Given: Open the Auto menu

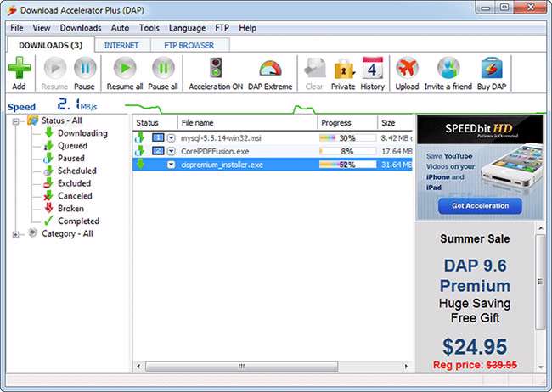Looking at the screenshot, I should pos(120,28).
